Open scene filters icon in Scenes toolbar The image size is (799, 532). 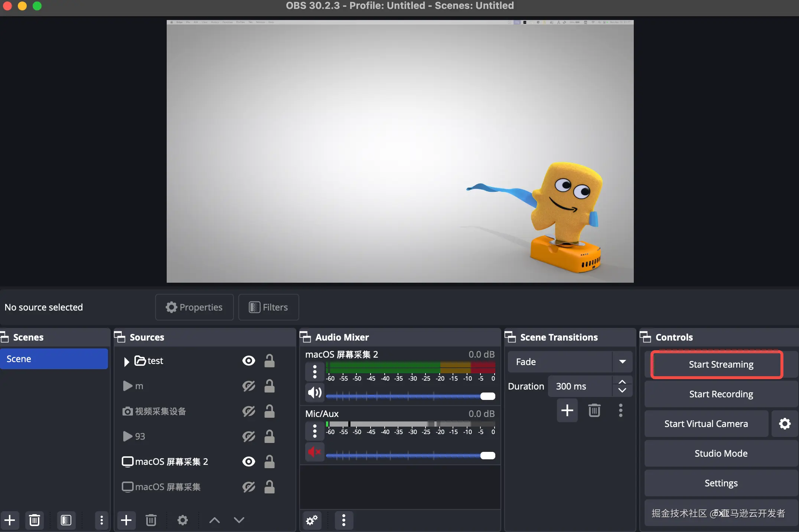66,520
